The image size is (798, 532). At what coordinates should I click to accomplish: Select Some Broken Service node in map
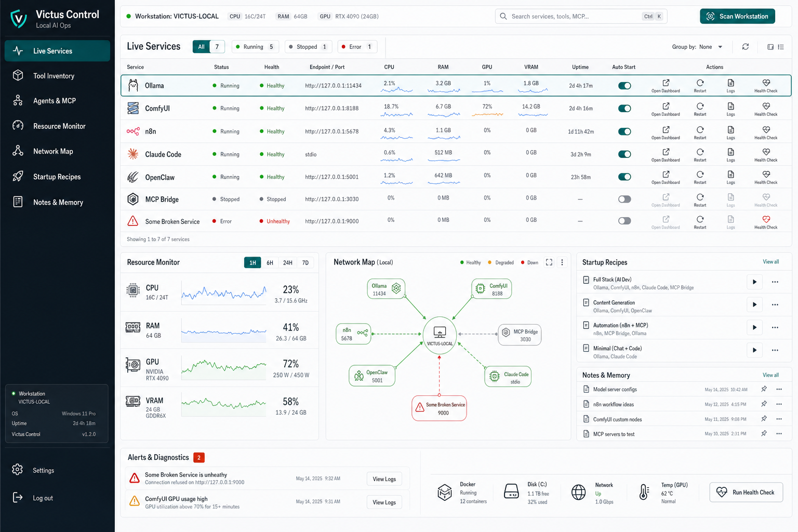[439, 409]
